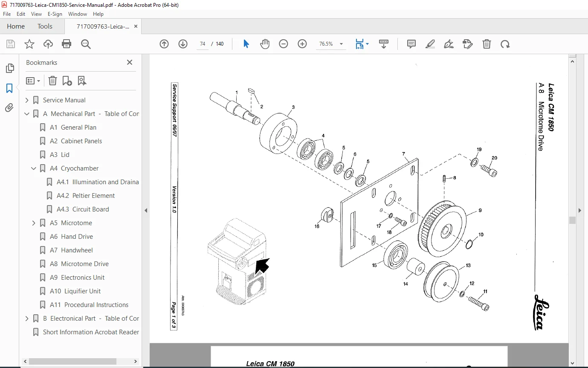Find the current bookmark

pyautogui.click(x=82, y=81)
